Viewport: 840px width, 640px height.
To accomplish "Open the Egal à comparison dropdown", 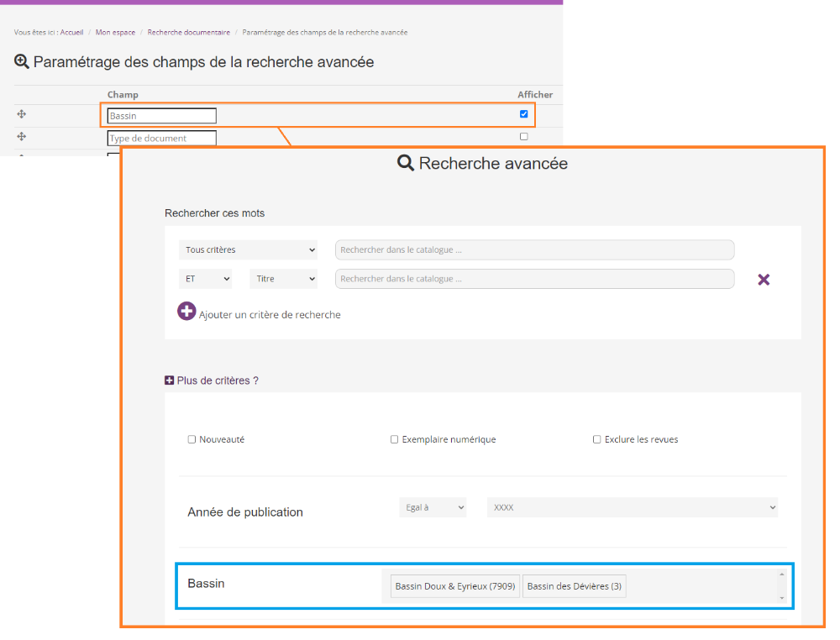I will coord(432,507).
